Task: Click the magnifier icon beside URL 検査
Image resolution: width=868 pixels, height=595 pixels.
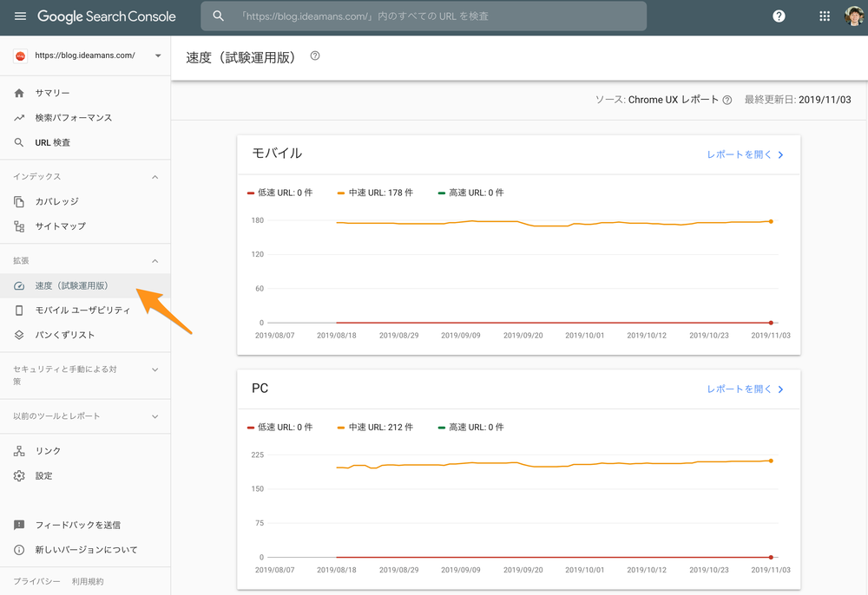Action: tap(19, 142)
